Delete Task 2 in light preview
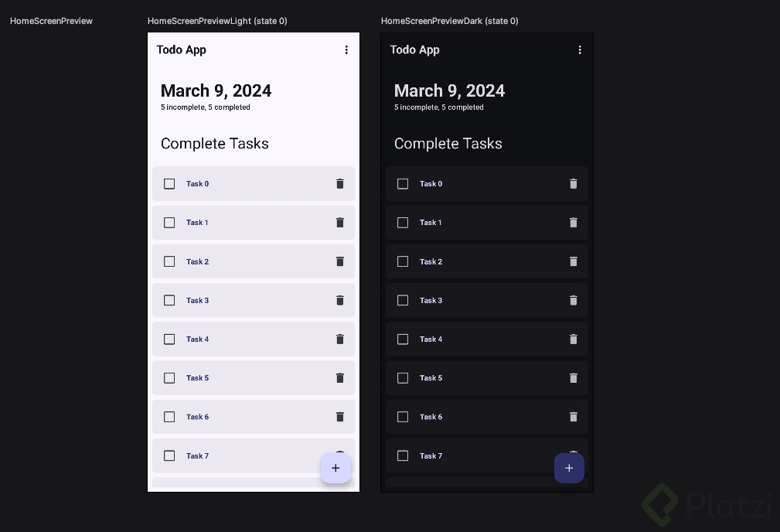Image resolution: width=780 pixels, height=532 pixels. click(340, 261)
